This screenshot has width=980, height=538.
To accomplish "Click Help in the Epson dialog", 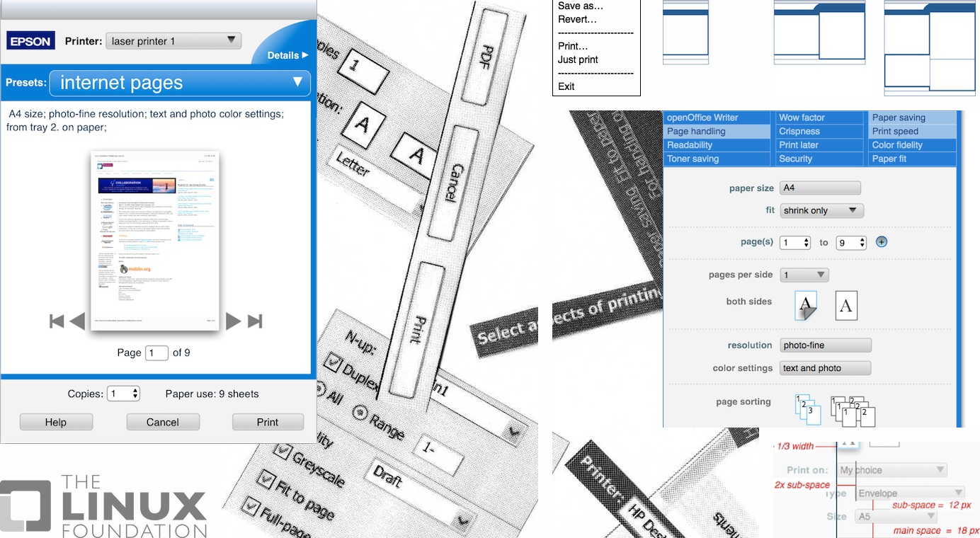I will point(56,422).
